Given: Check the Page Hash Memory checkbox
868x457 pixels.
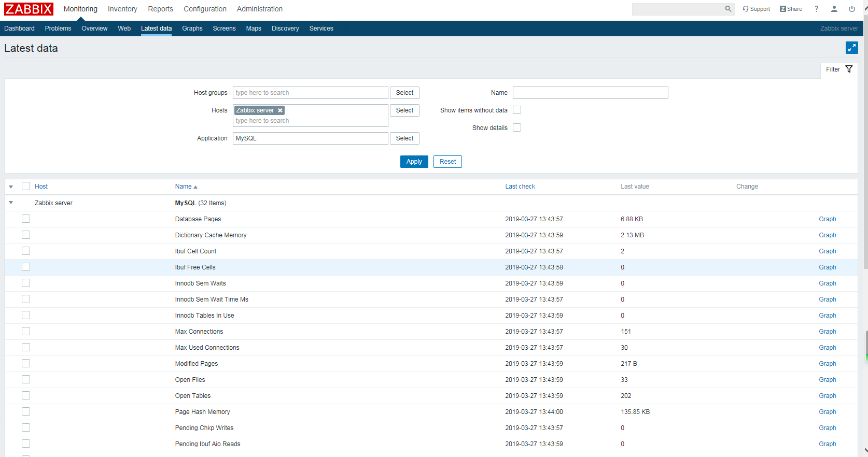Looking at the screenshot, I should pos(26,411).
